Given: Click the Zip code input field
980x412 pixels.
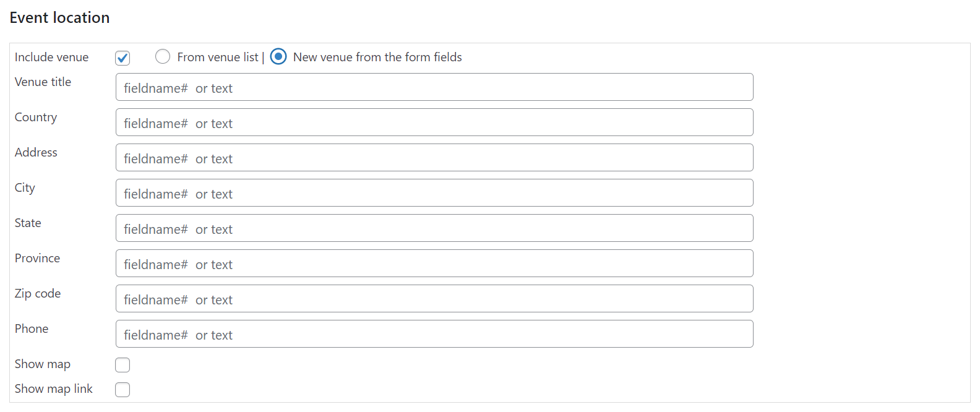Looking at the screenshot, I should click(434, 299).
